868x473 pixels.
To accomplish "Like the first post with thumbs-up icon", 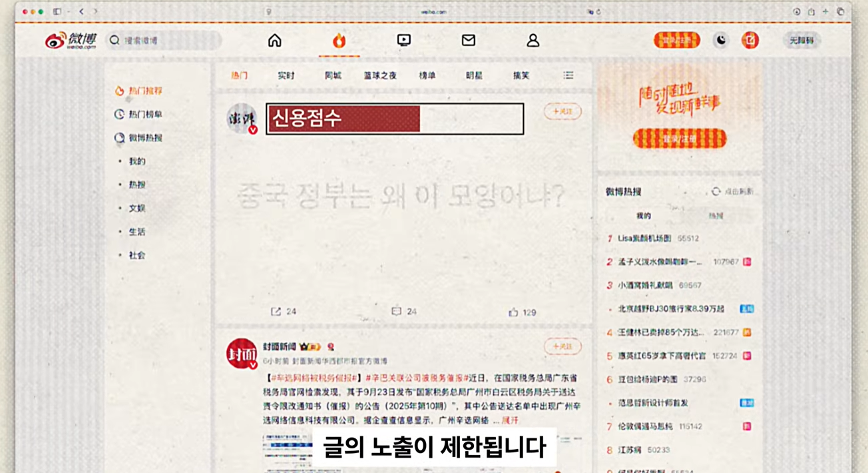I will [513, 312].
